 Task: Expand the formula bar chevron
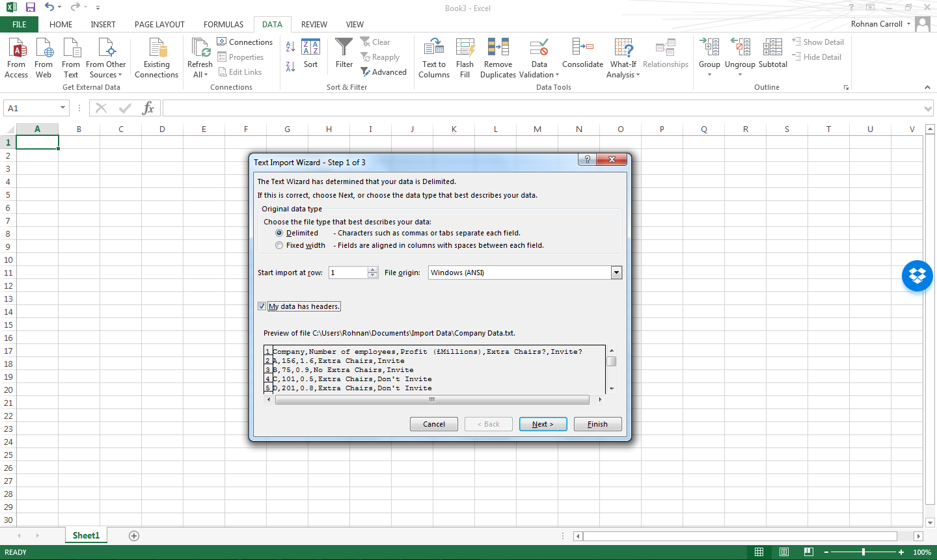coord(929,109)
